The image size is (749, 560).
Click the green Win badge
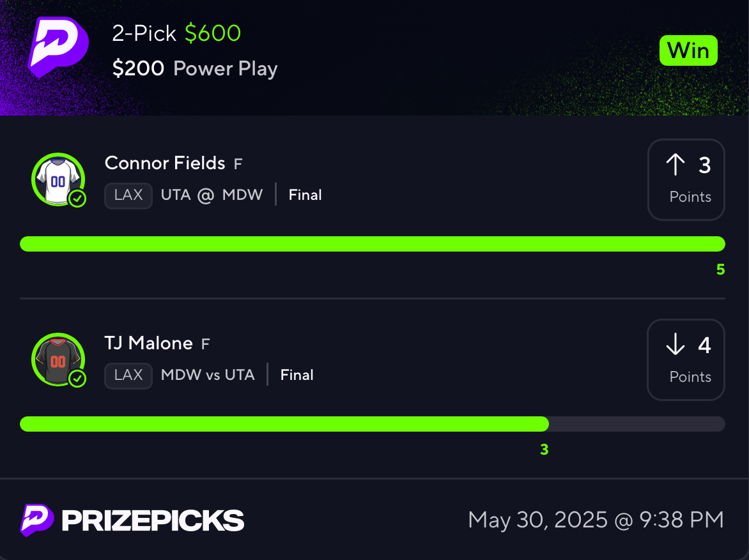[688, 50]
